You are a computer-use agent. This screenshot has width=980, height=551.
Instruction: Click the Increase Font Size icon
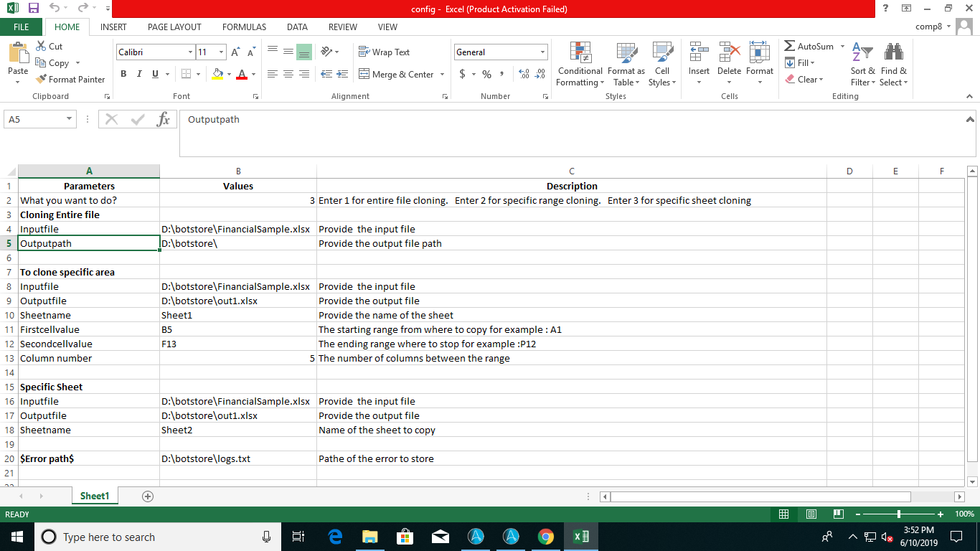[x=236, y=52]
